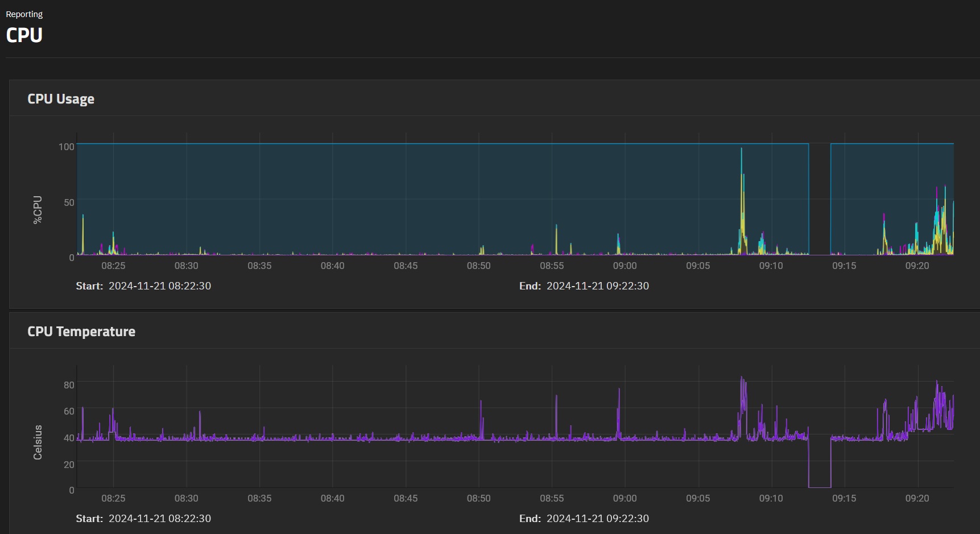Viewport: 980px width, 534px height.
Task: Click the CPU Temperature End timestamp
Action: tap(597, 519)
